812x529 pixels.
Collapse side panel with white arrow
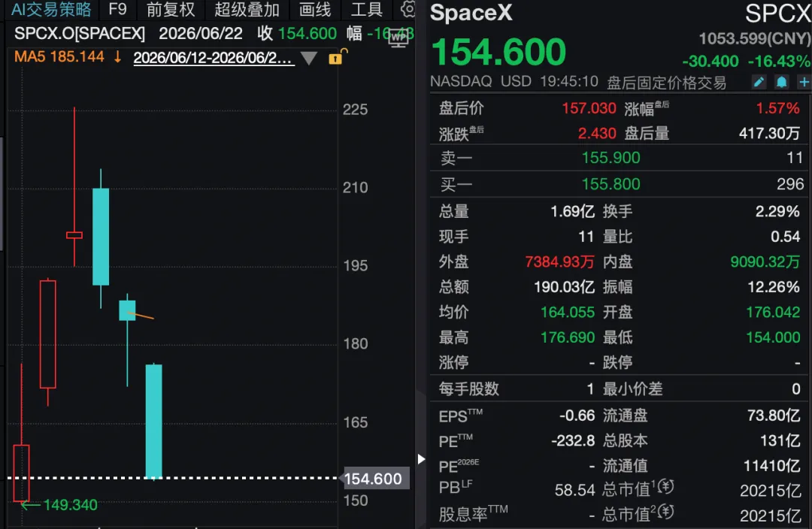(x=421, y=459)
